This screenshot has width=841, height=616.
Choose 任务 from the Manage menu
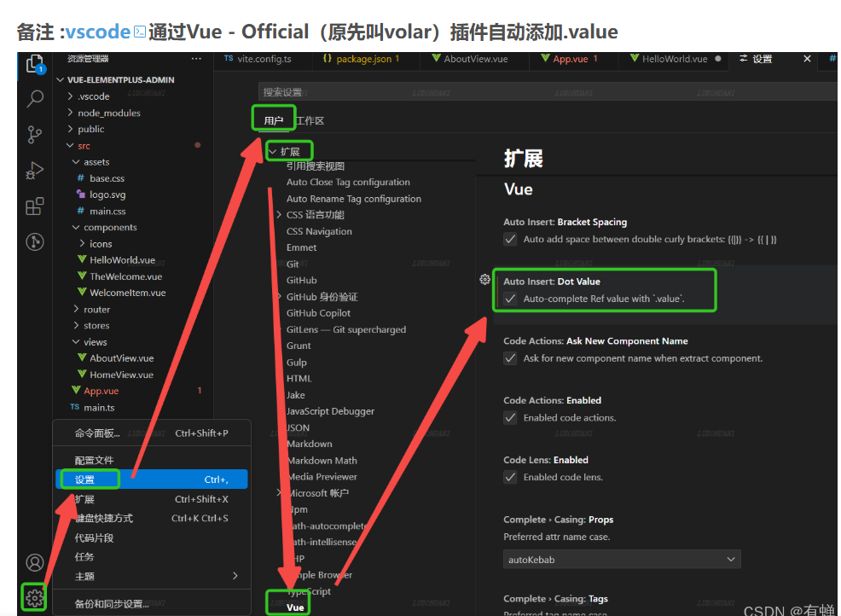[x=152, y=557]
